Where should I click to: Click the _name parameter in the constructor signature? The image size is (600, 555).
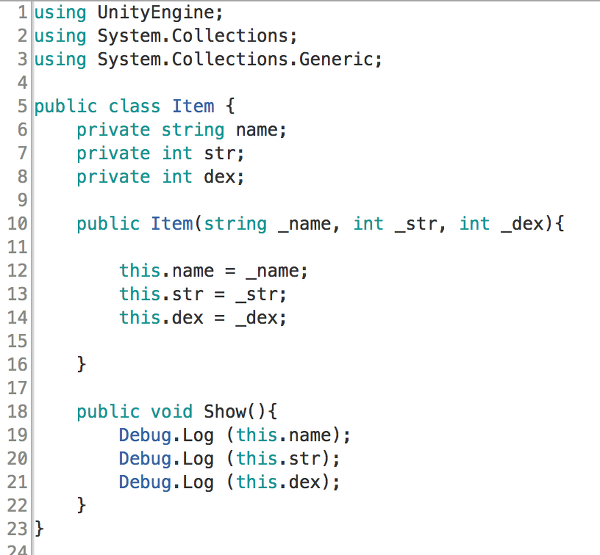pos(305,224)
